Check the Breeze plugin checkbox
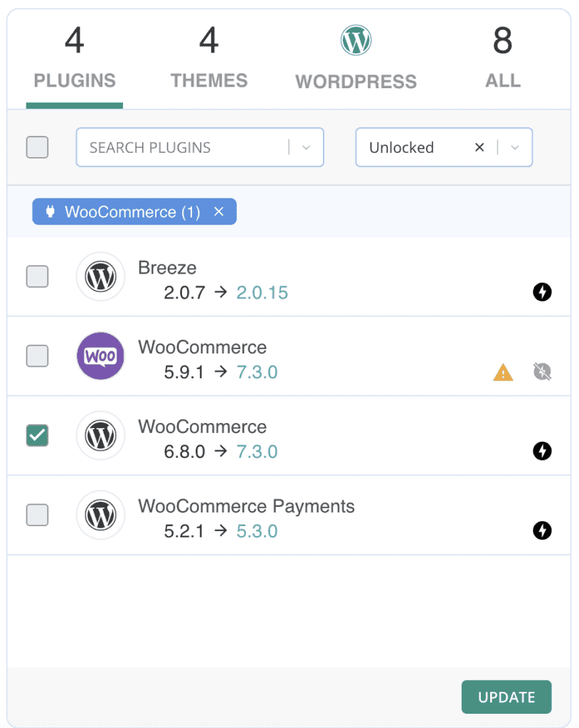The height and width of the screenshot is (728, 579). pyautogui.click(x=37, y=277)
